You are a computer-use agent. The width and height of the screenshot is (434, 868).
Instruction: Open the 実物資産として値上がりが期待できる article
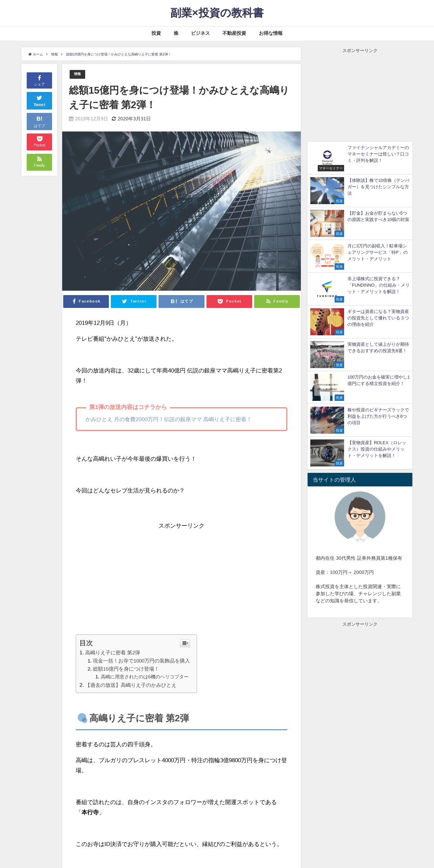378,347
